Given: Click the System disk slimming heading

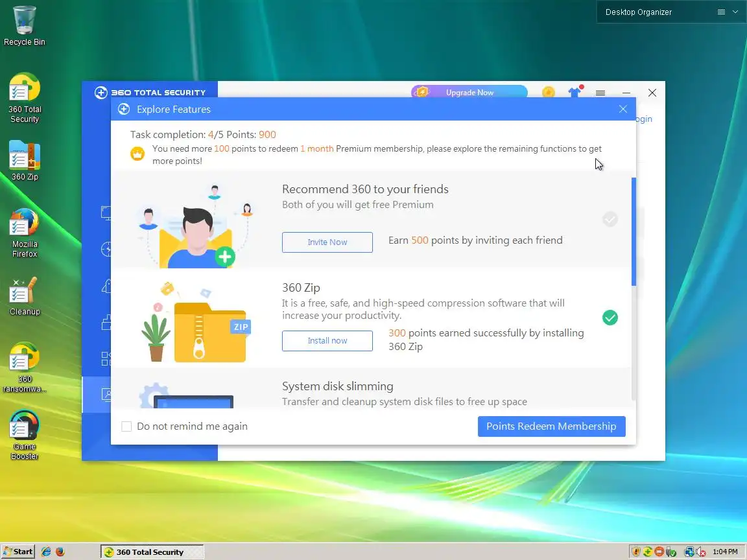Looking at the screenshot, I should (337, 386).
